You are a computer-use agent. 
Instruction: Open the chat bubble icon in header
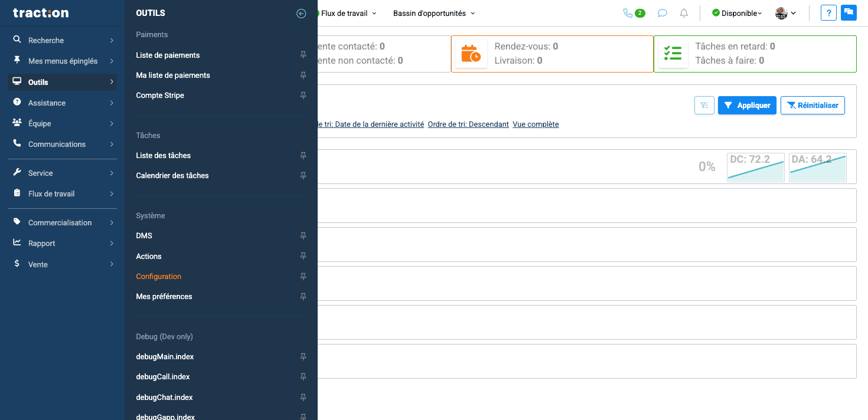pos(663,13)
